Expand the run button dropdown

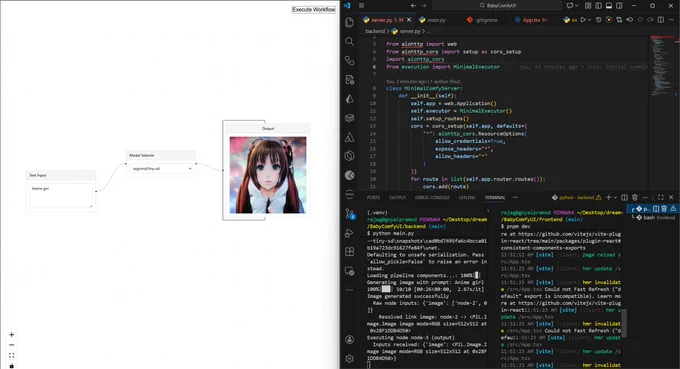[x=589, y=20]
